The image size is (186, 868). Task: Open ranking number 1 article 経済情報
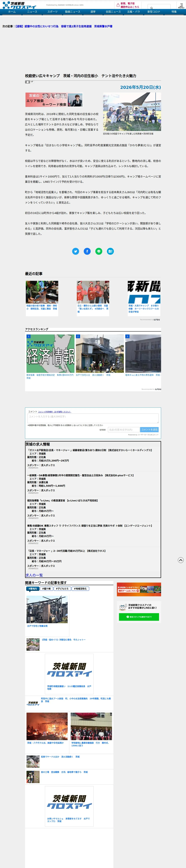click(50, 357)
